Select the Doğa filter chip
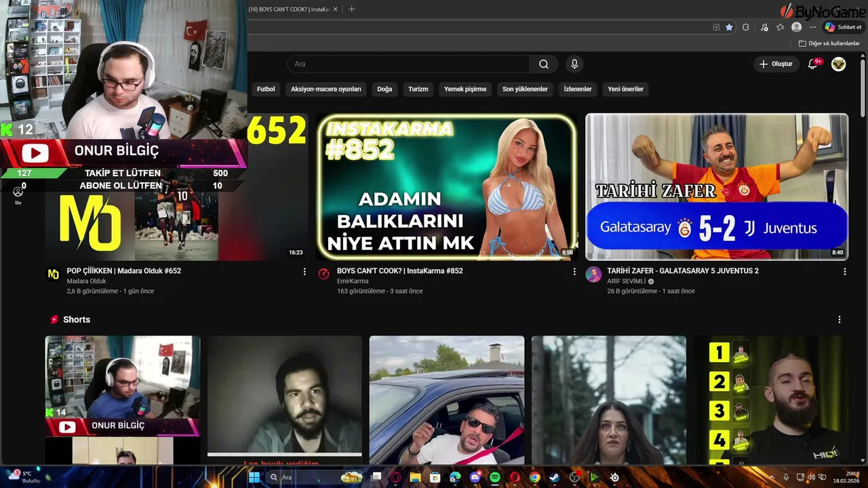 (x=384, y=89)
